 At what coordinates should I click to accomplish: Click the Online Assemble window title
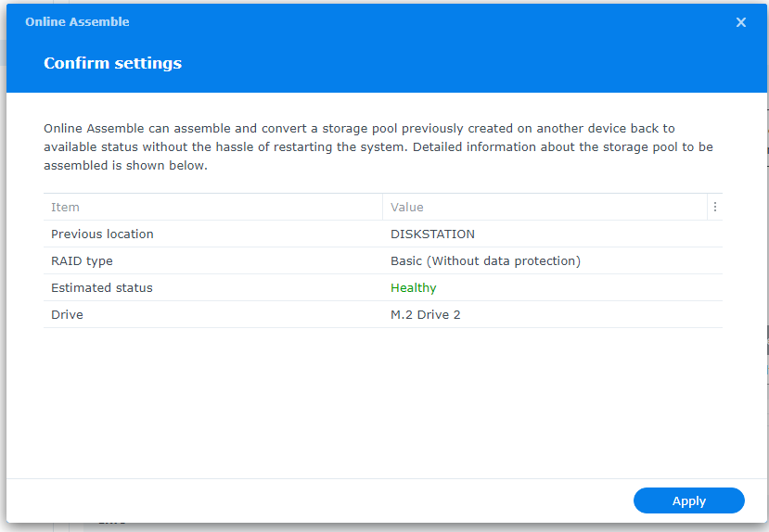[x=77, y=21]
